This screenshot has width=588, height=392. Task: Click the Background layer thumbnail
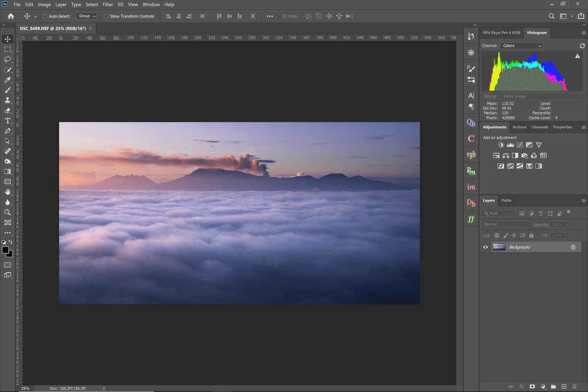pyautogui.click(x=499, y=247)
